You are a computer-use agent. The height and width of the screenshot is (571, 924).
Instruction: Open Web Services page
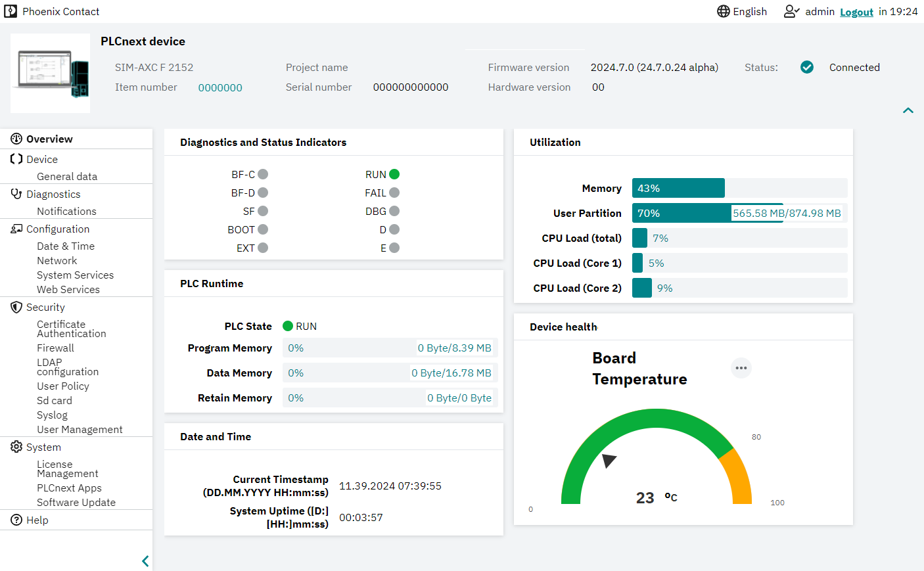(68, 289)
